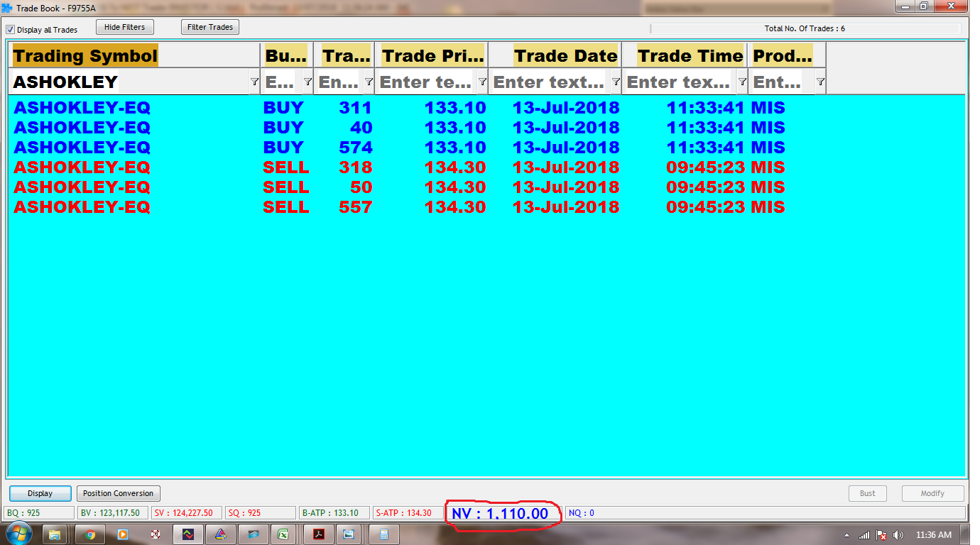Click the SV : 124,227.50 status field
The image size is (980, 545).
pyautogui.click(x=187, y=512)
